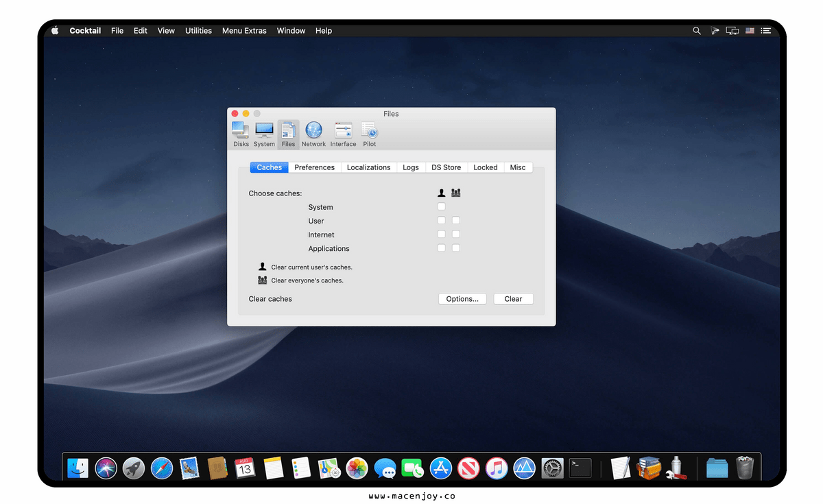Go to the Interface toolbar section
This screenshot has height=504, width=823.
(x=343, y=134)
